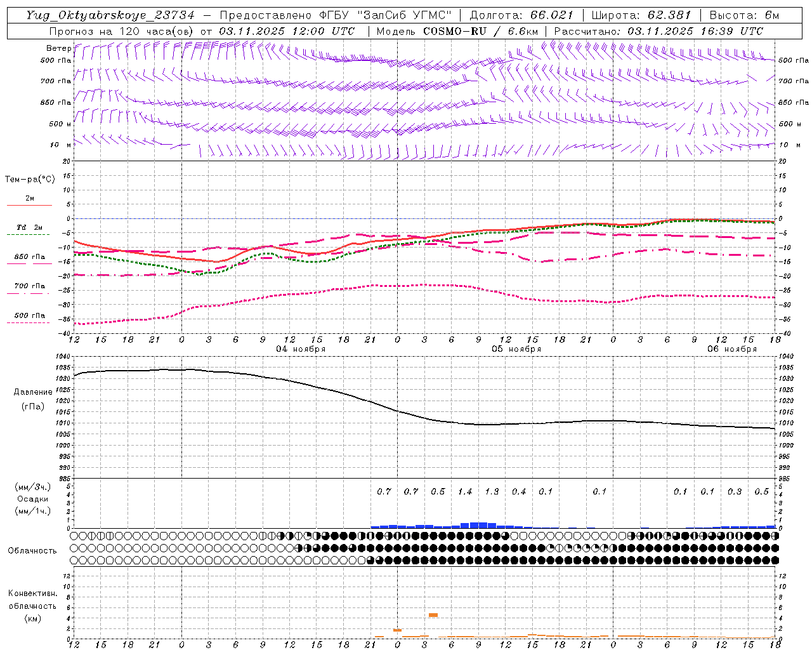Click the Осадки precipitation label
812x650 pixels.
pos(33,499)
